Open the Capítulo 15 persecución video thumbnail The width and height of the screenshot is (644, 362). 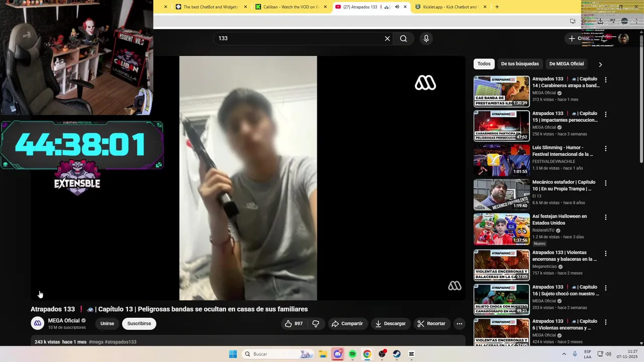pyautogui.click(x=502, y=126)
